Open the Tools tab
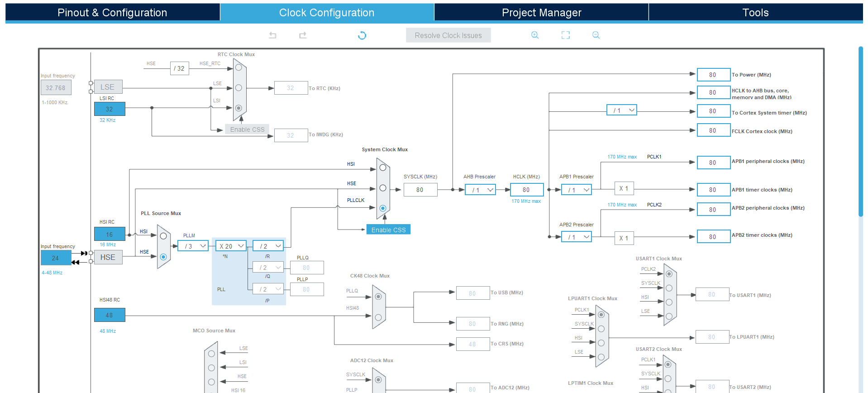The image size is (868, 393). [x=755, y=13]
